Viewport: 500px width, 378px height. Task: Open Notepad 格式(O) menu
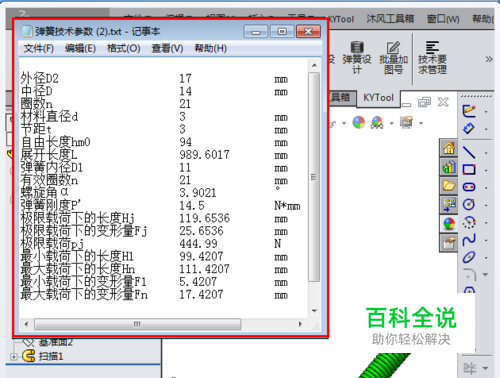123,48
